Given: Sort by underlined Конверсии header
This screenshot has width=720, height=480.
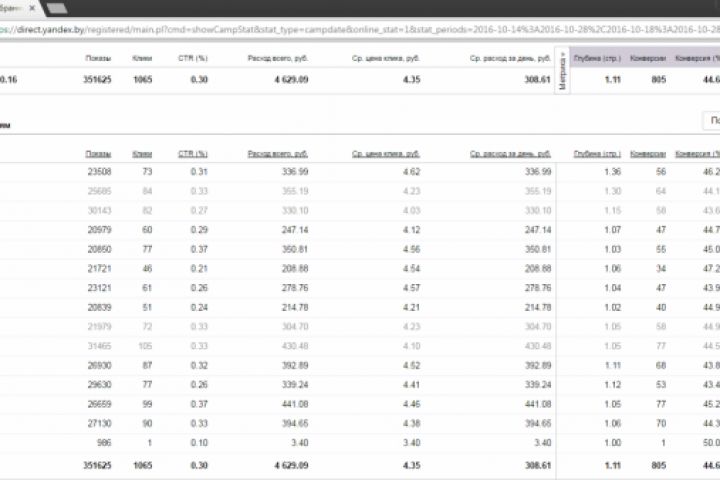Looking at the screenshot, I should [648, 154].
